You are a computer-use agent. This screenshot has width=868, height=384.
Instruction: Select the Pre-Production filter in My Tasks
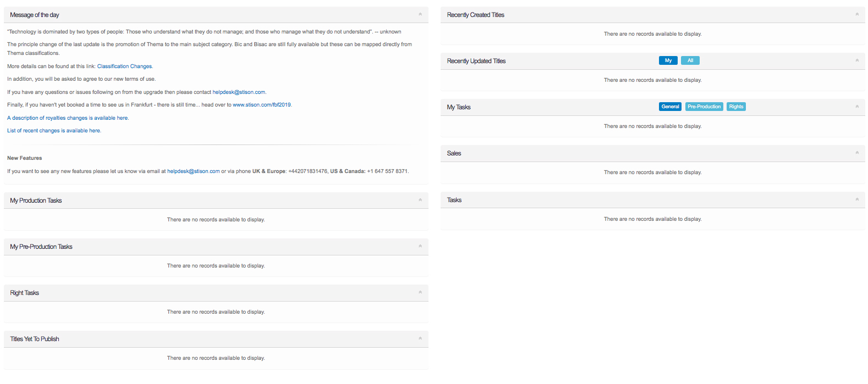[x=704, y=107]
